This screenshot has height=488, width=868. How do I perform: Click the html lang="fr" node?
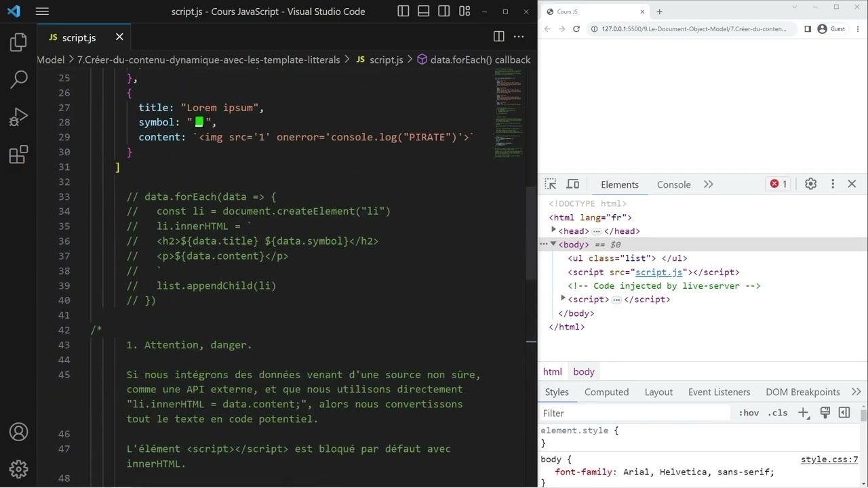pos(590,218)
